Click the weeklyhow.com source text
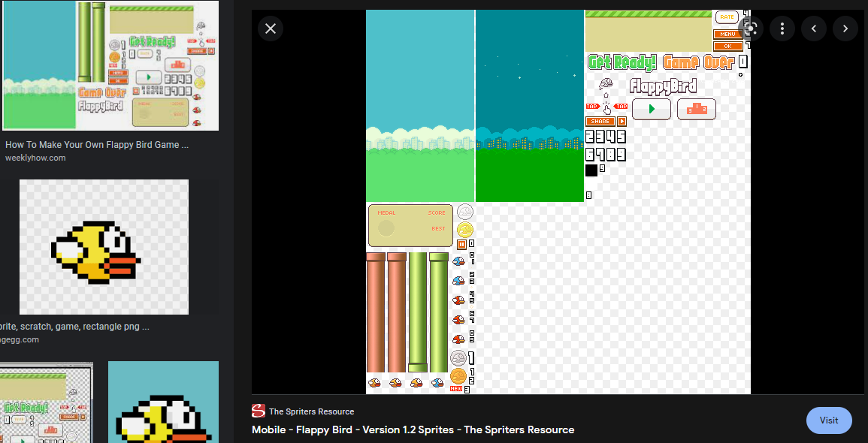This screenshot has height=443, width=868. pyautogui.click(x=35, y=158)
